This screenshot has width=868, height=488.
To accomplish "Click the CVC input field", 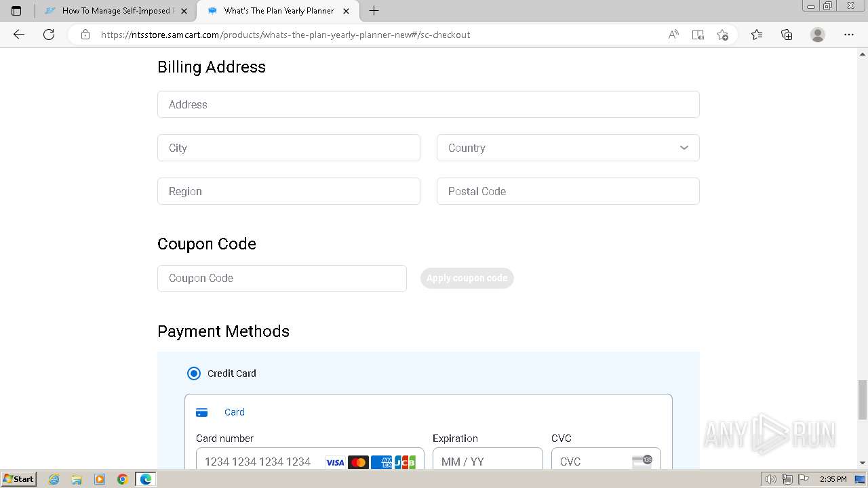I will [606, 460].
